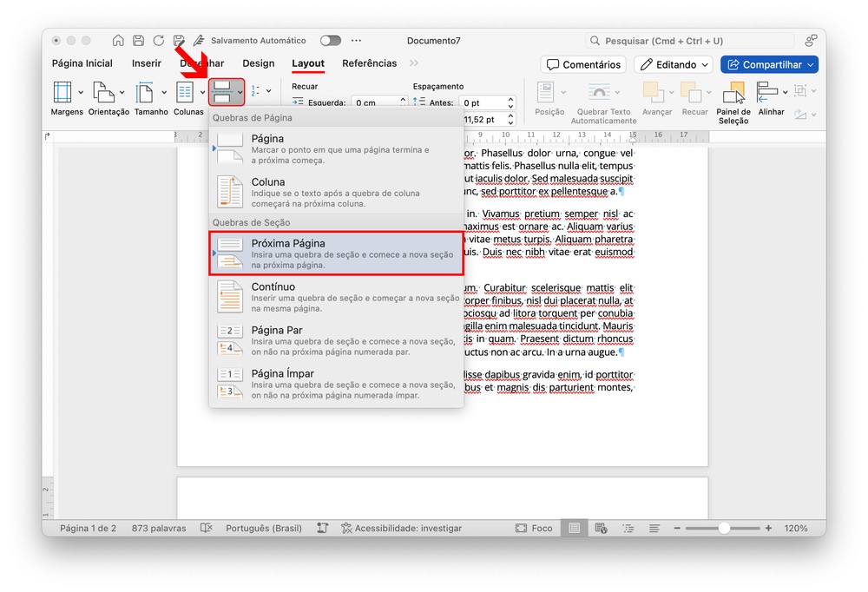Expand the Editando mode dropdown
The width and height of the screenshot is (868, 592).
click(674, 64)
